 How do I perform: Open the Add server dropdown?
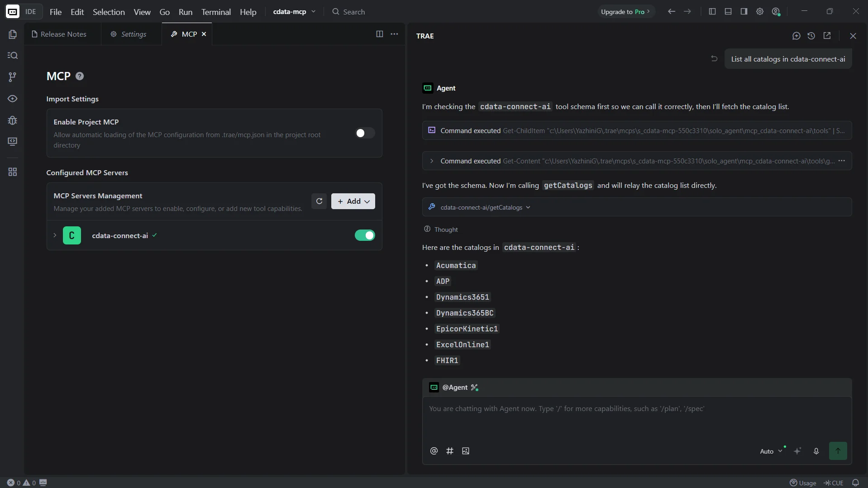tap(353, 201)
